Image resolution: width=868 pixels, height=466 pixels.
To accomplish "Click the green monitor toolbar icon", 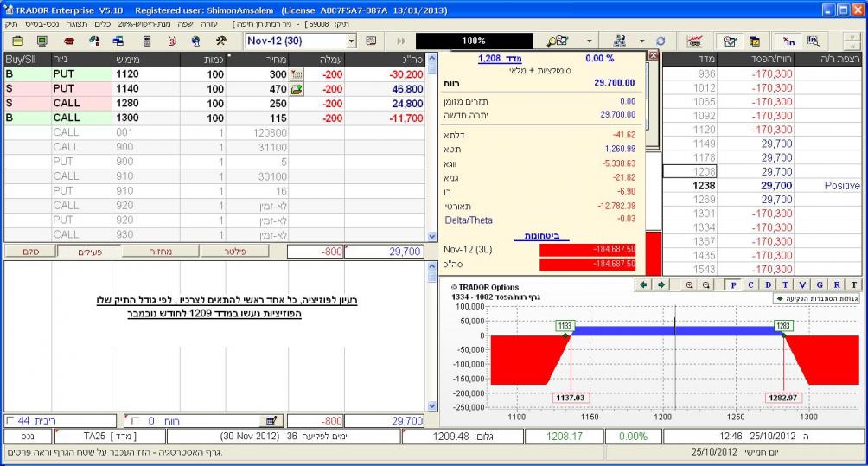I will click(41, 41).
